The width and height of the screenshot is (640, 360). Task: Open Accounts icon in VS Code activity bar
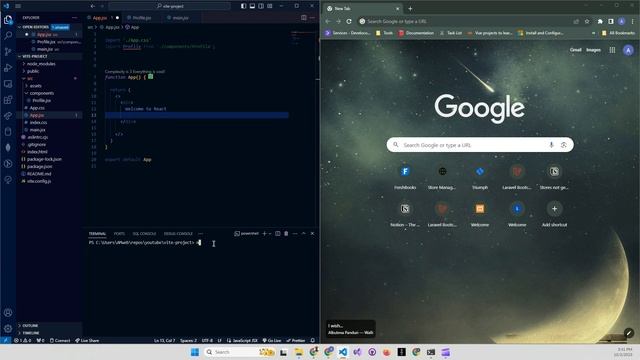(x=8, y=313)
